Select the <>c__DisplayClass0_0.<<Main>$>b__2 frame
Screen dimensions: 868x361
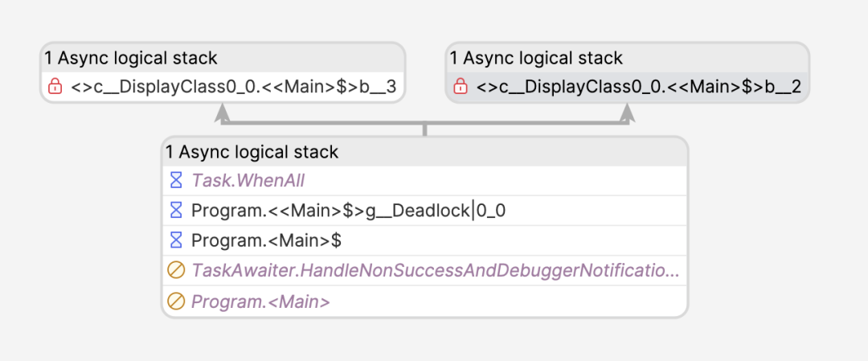[628, 87]
